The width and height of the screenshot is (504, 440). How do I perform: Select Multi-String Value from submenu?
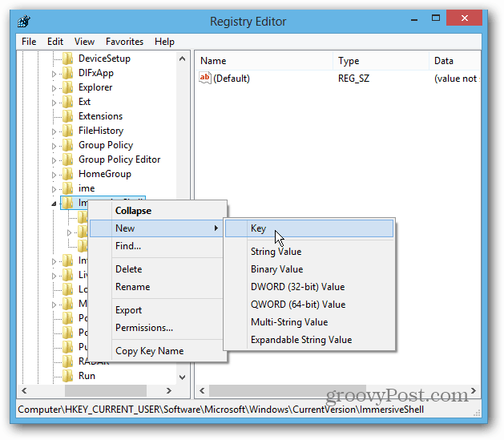coord(309,322)
